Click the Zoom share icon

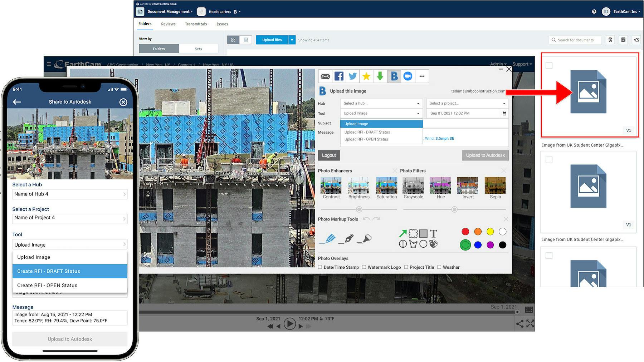408,76
